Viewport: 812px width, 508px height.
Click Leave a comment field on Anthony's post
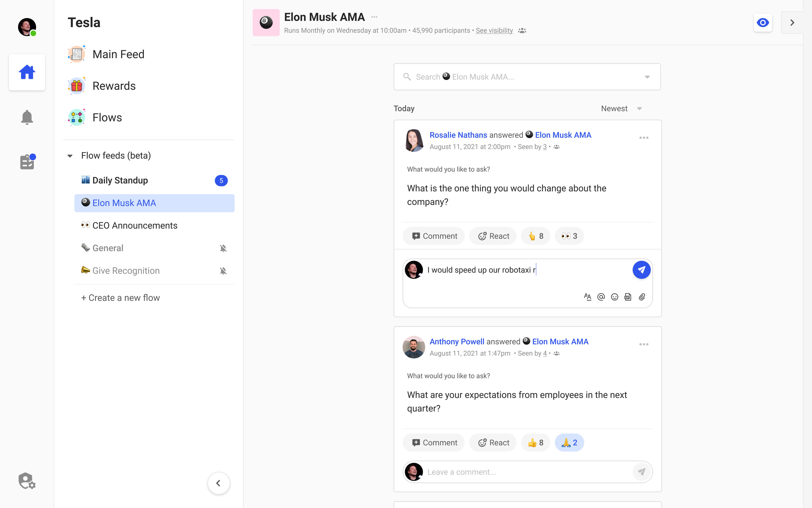point(527,472)
